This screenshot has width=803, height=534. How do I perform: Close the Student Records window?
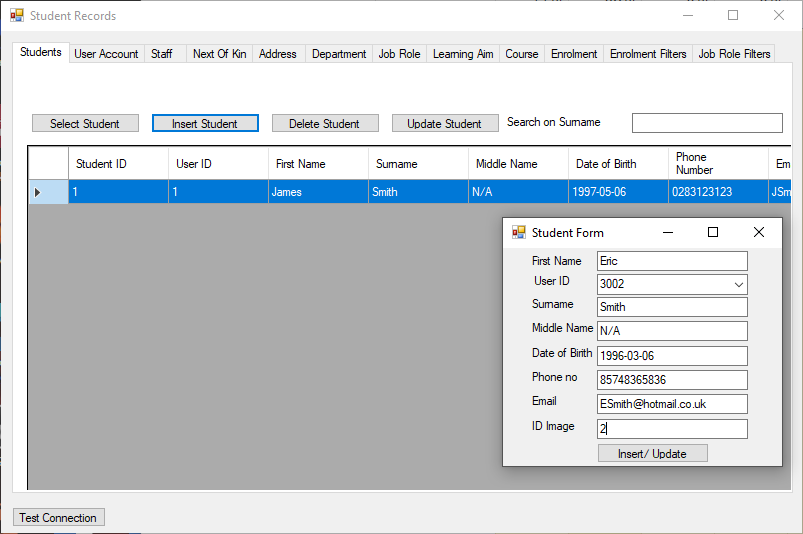coord(779,15)
